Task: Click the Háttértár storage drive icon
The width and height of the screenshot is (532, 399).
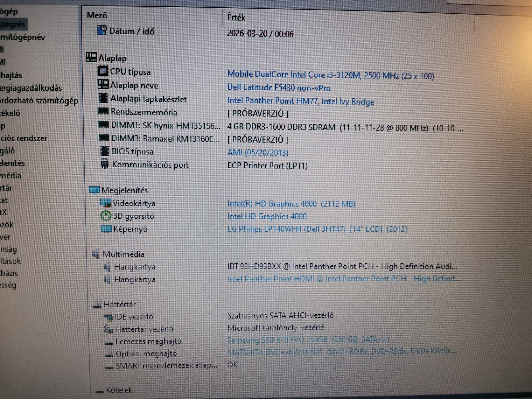Action: (97, 304)
